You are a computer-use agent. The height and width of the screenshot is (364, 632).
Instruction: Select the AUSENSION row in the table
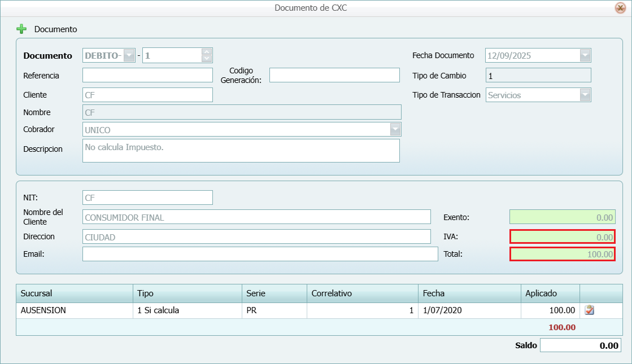pyautogui.click(x=74, y=310)
